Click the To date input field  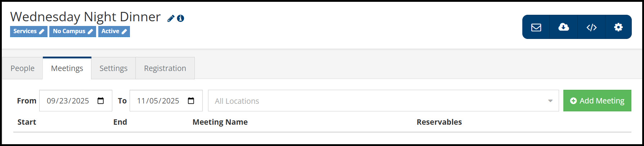tap(158, 101)
